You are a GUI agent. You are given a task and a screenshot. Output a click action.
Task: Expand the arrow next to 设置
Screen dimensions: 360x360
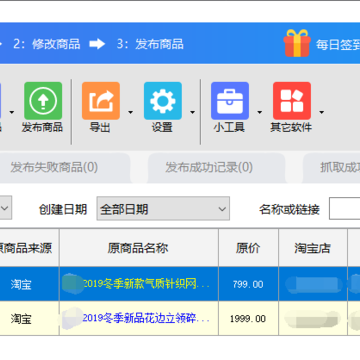point(192,112)
